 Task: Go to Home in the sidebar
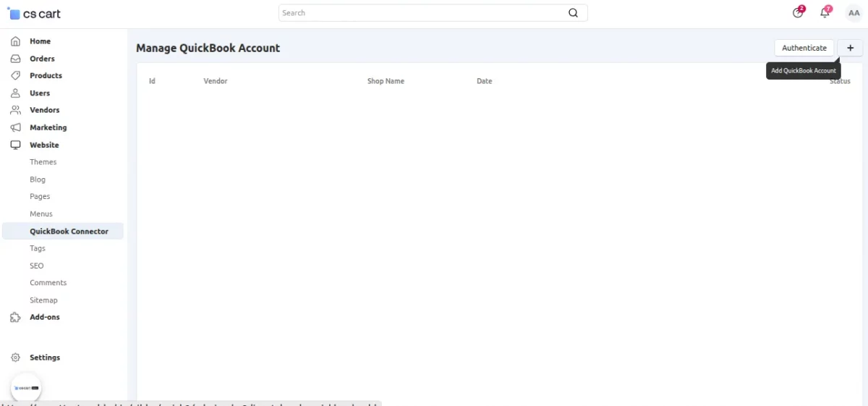point(40,41)
